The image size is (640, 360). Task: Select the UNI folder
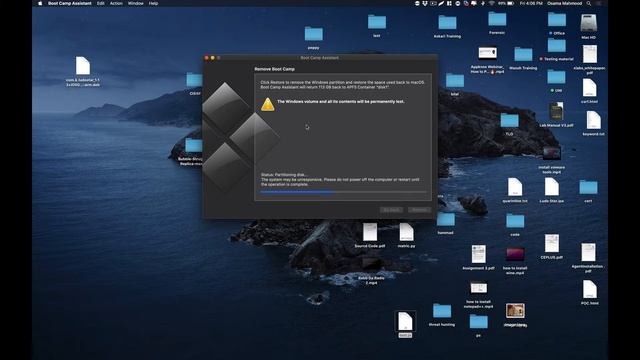click(x=556, y=77)
